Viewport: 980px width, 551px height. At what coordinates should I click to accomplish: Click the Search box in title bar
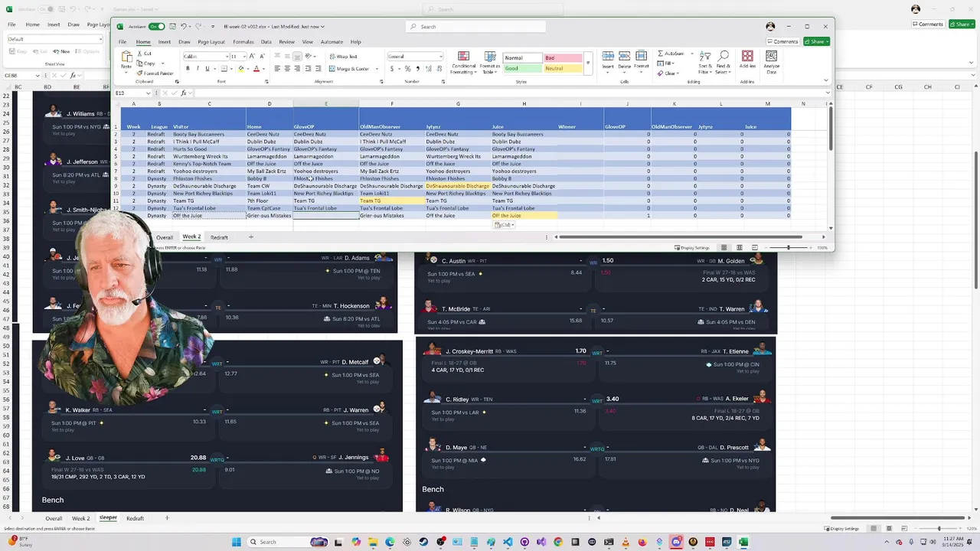(x=475, y=27)
